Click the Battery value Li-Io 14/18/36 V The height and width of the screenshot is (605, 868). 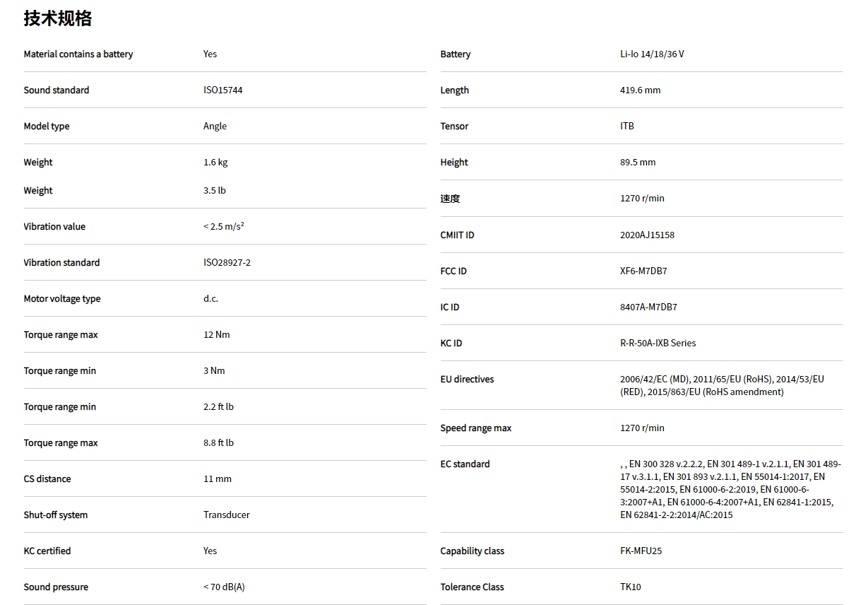click(x=651, y=54)
